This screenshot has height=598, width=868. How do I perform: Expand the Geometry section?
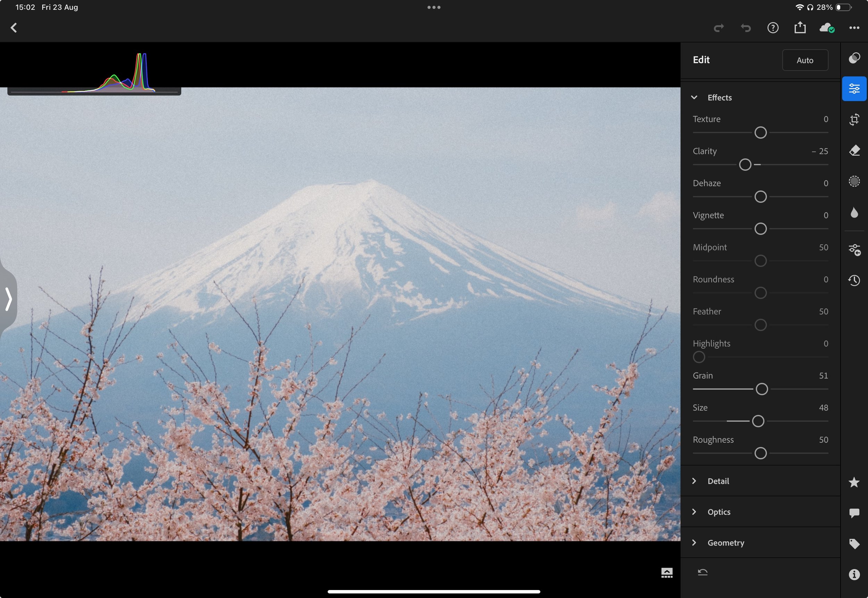pos(694,542)
